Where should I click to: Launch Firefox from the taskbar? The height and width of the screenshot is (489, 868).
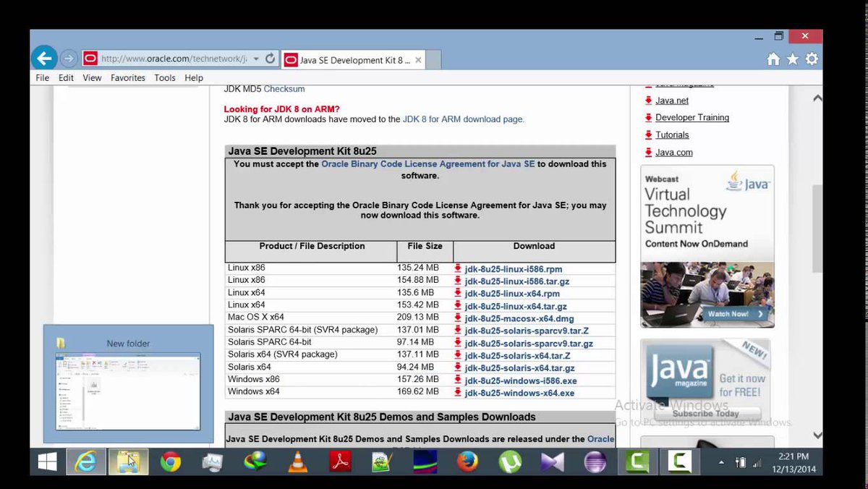pos(468,462)
